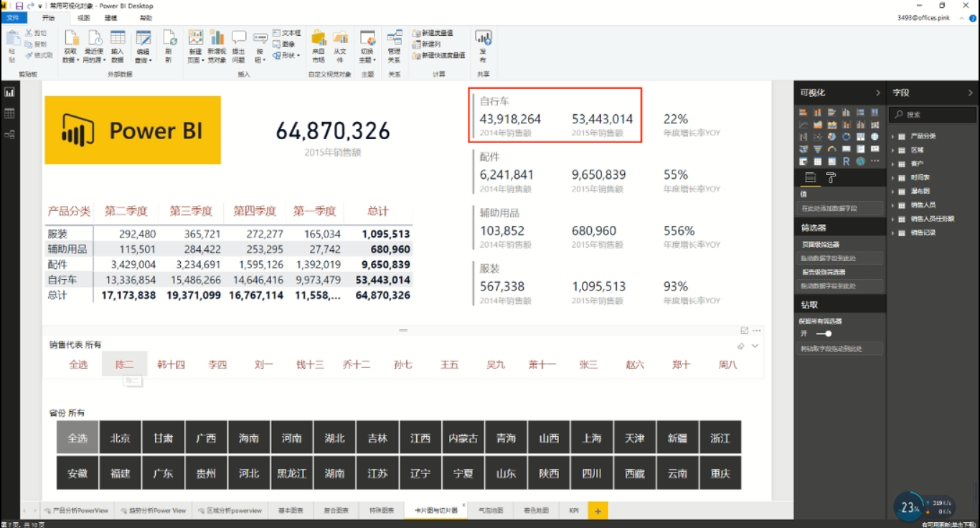Select the gauge visualization icon
980x528 pixels.
[832, 148]
